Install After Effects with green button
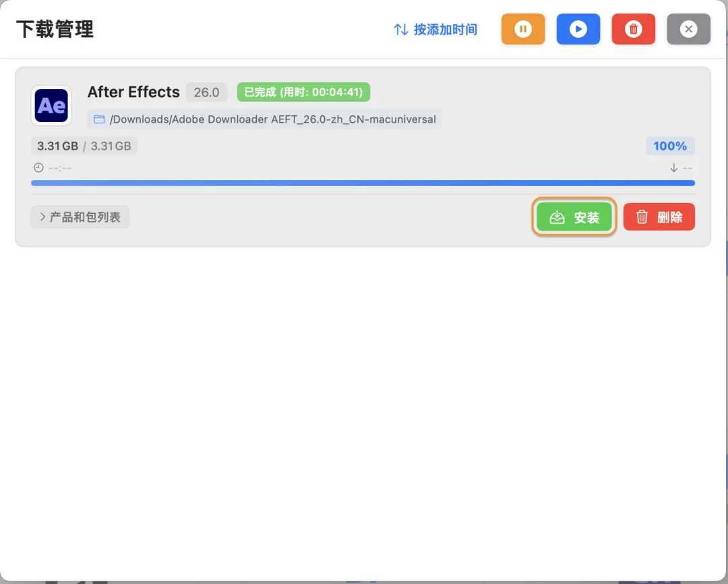 click(x=574, y=217)
